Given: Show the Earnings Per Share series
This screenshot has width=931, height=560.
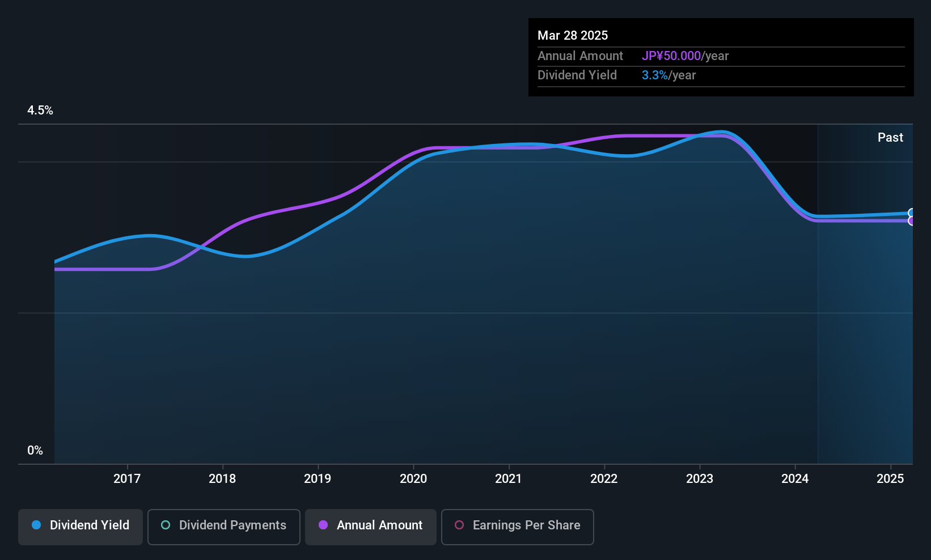Looking at the screenshot, I should 518,527.
